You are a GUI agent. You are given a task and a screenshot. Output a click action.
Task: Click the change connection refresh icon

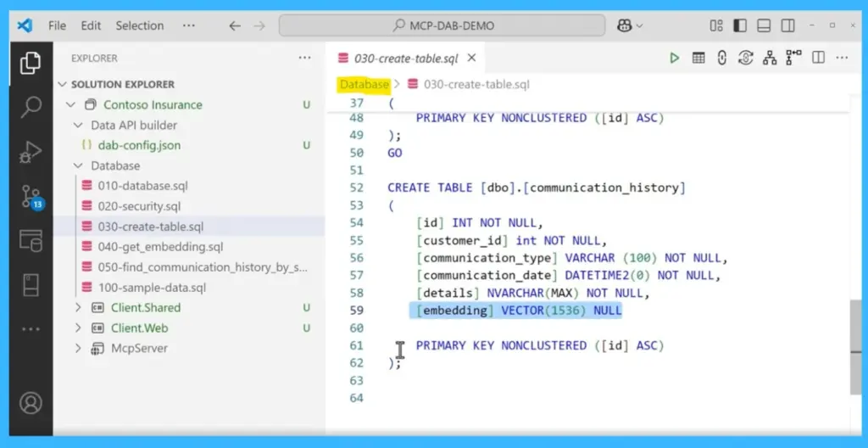[746, 58]
